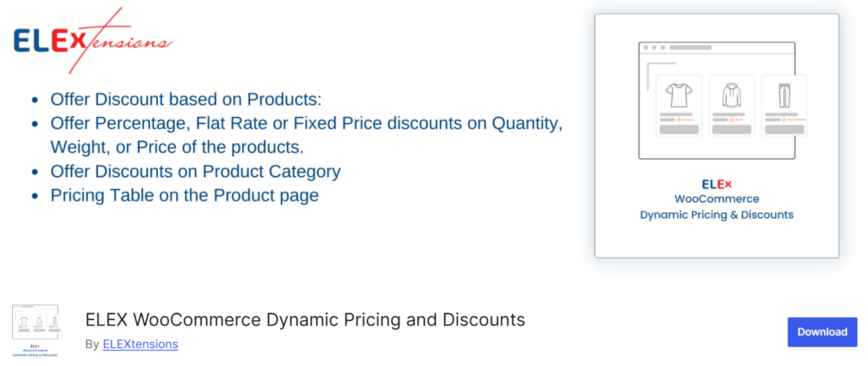Click the '5% off' badge on the hoodie card
The width and height of the screenshot is (868, 366).
735,119
